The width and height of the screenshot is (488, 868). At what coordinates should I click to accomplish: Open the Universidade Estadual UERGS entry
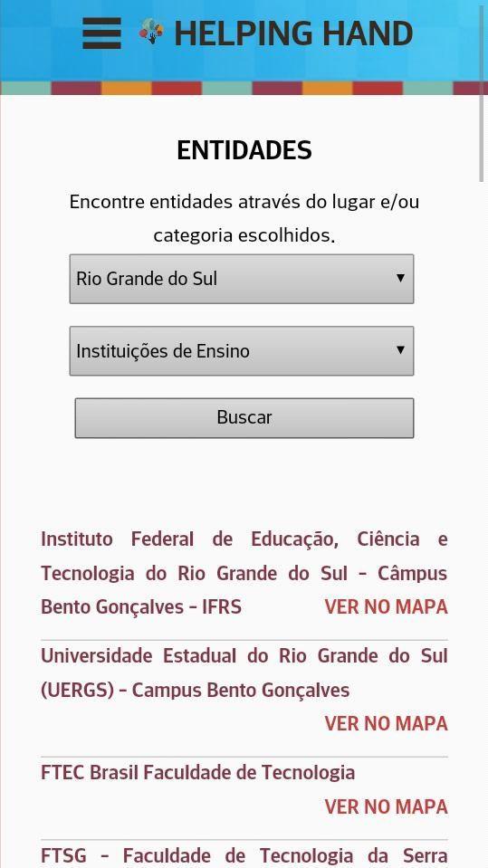(x=244, y=673)
